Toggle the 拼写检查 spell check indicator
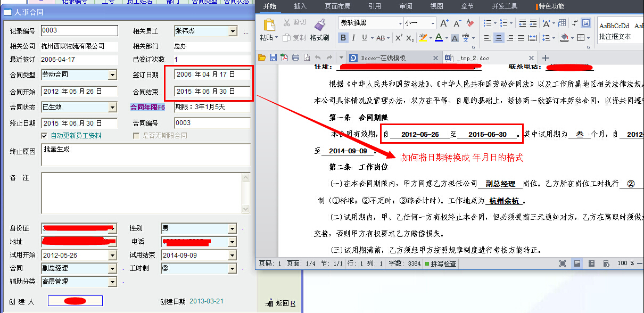Viewport: 644px width, 313px height. coord(440,263)
